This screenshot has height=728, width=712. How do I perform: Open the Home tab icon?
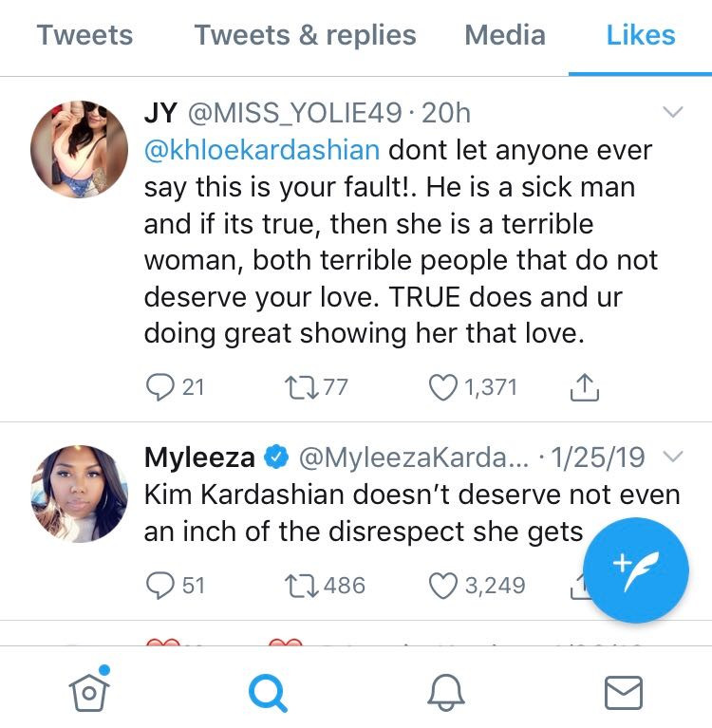87,690
